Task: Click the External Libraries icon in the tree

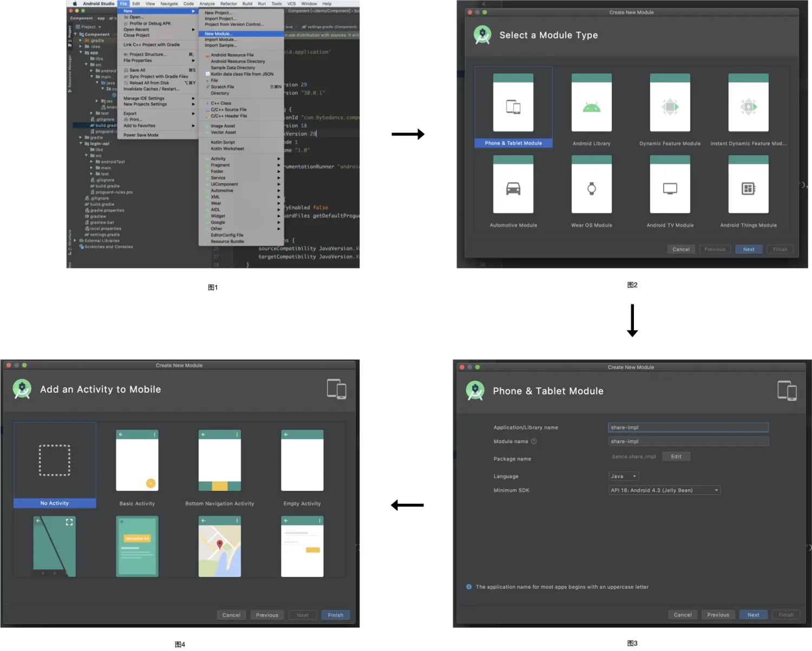Action: pyautogui.click(x=82, y=241)
